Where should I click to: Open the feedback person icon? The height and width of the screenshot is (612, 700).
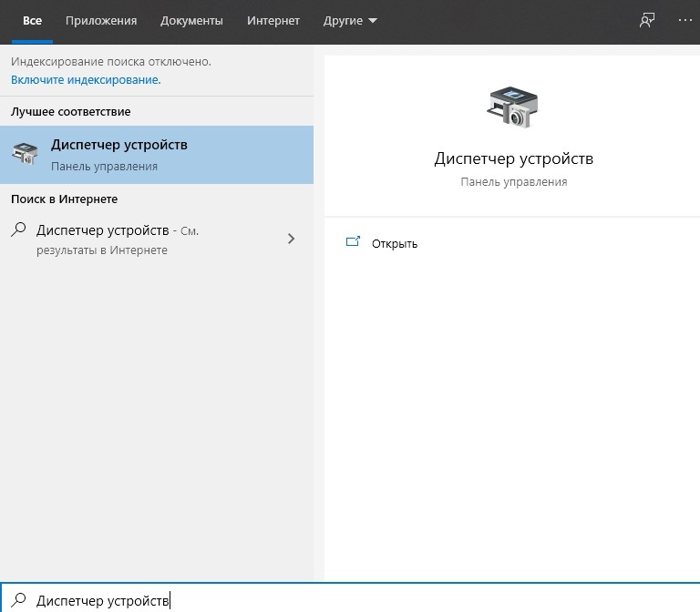(647, 20)
